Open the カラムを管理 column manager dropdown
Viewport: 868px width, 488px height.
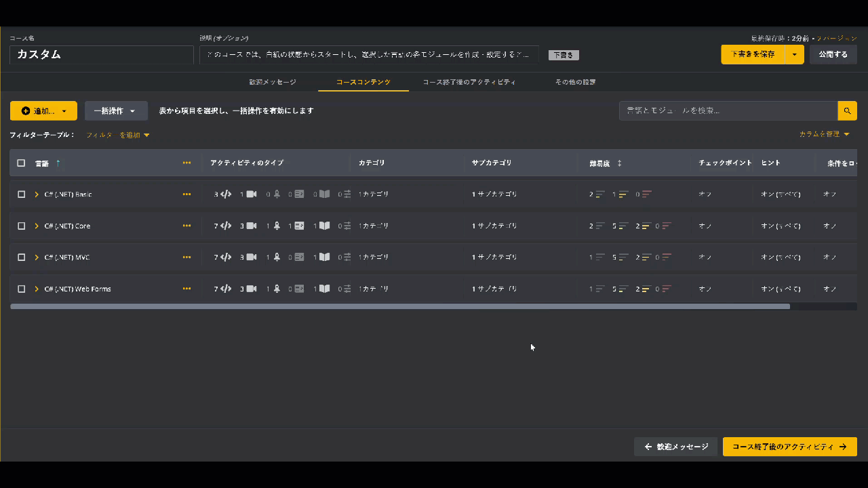825,134
